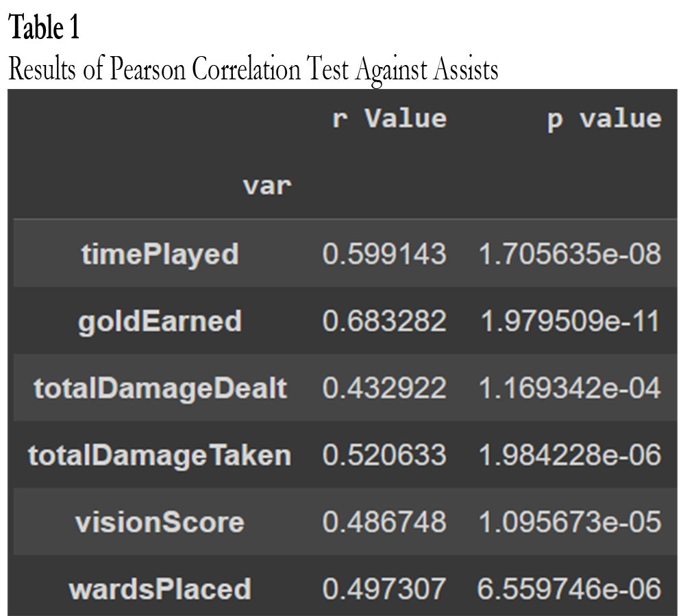
Task: Click the 'p value' column header
Action: [x=604, y=119]
